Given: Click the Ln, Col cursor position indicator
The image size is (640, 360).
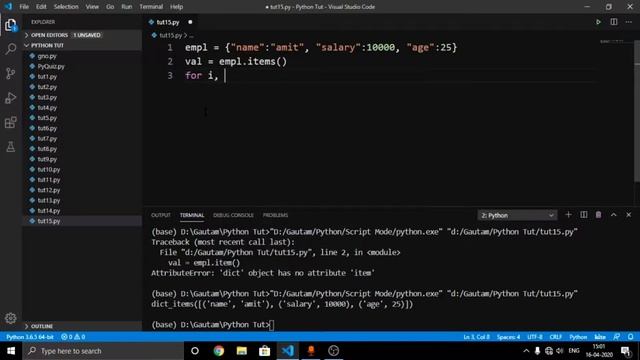Looking at the screenshot, I should click(x=476, y=337).
